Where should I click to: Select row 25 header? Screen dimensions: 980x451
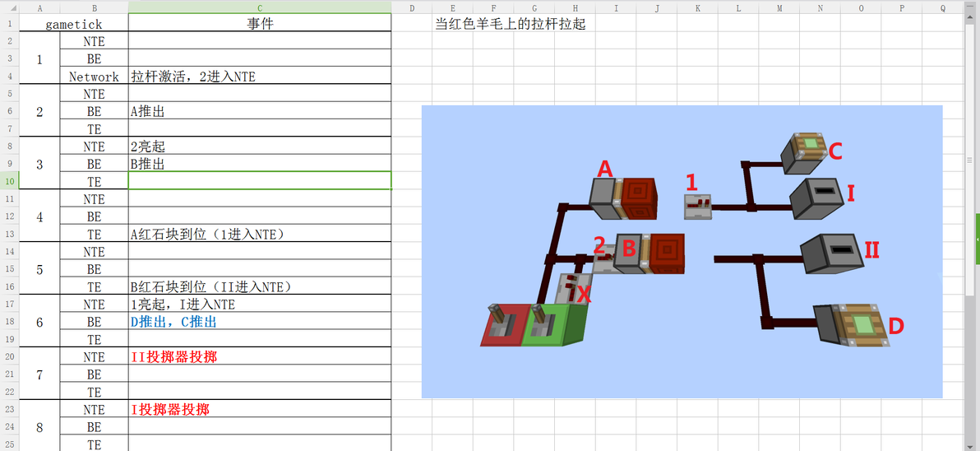(9, 444)
